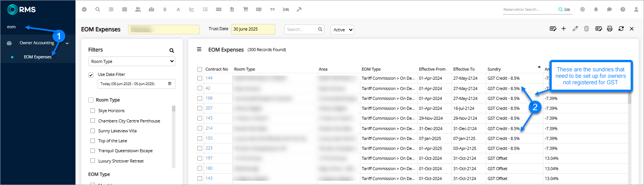Open the shopping cart icon in top toolbar
644x185 pixels.
pyautogui.click(x=246, y=10)
